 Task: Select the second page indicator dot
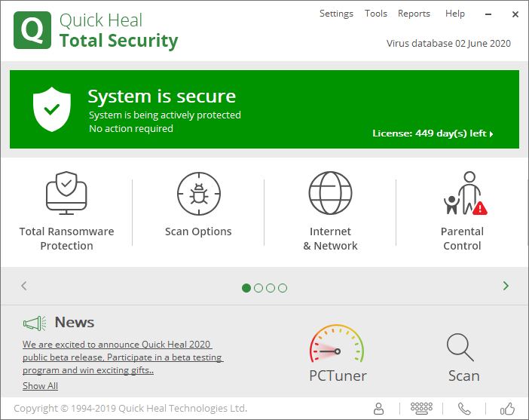258,287
